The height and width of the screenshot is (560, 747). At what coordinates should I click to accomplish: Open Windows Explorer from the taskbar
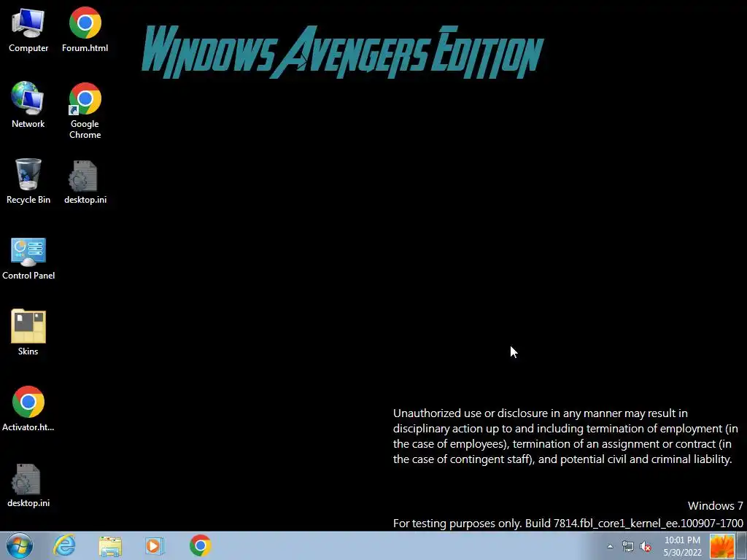pos(110,545)
